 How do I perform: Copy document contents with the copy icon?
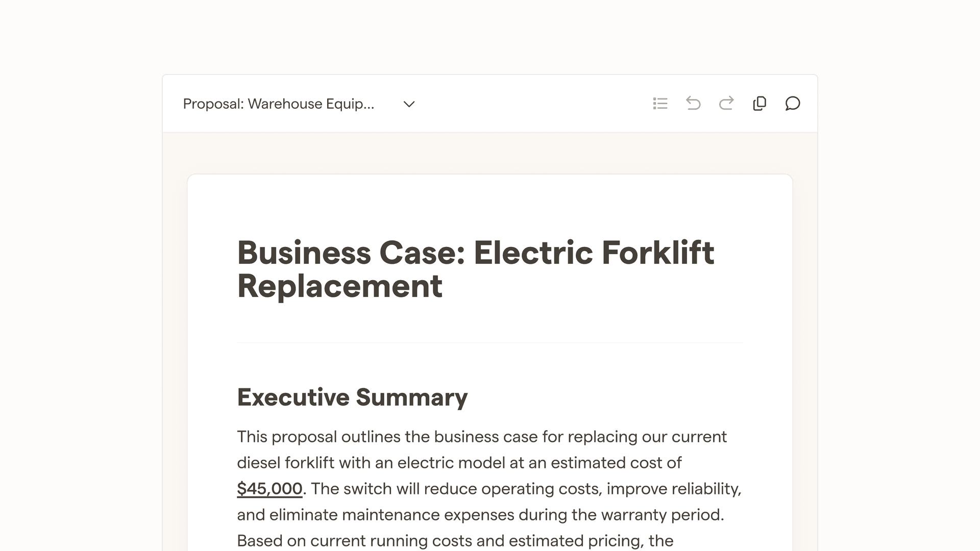(x=759, y=104)
